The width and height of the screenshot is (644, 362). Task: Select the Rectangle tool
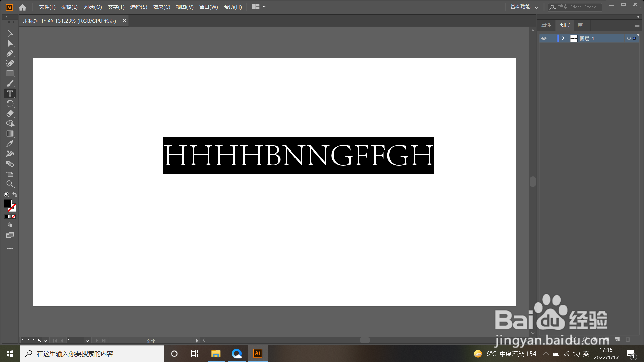10,73
